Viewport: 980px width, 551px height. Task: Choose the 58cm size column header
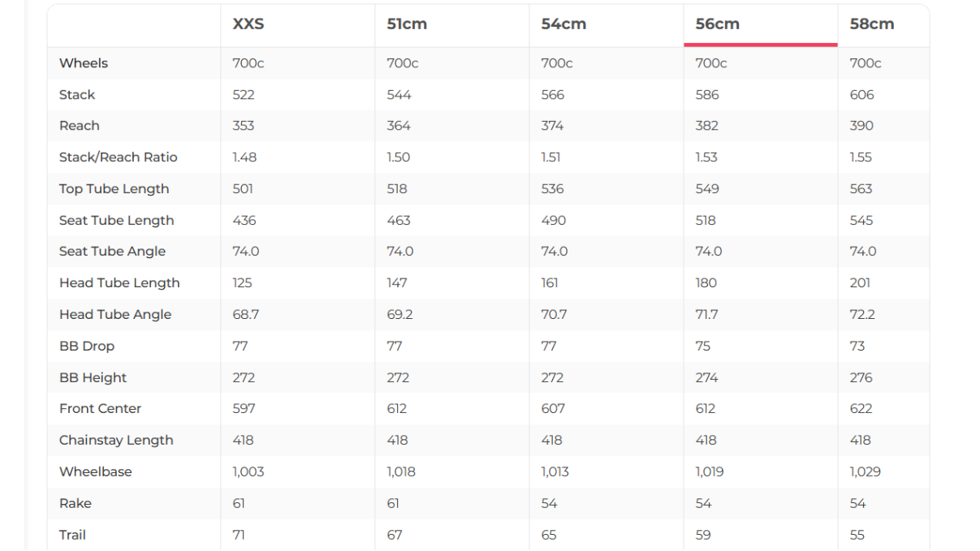(872, 24)
